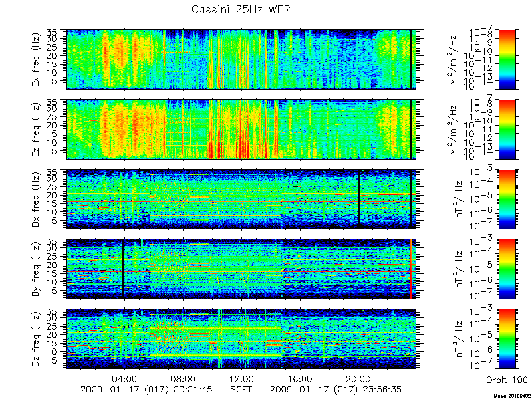Image resolution: width=532 pixels, height=399 pixels.
Task: Click the 12:00 time axis label
Action: (x=241, y=378)
